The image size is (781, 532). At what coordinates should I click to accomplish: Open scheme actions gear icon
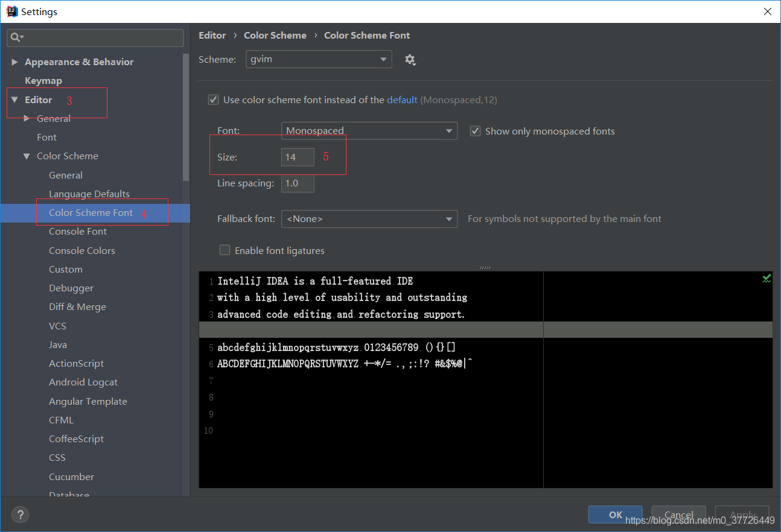[x=410, y=60]
